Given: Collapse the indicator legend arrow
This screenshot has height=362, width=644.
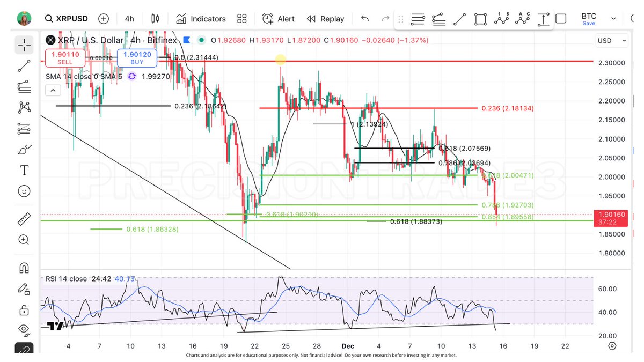Looking at the screenshot, I should 53,90.
